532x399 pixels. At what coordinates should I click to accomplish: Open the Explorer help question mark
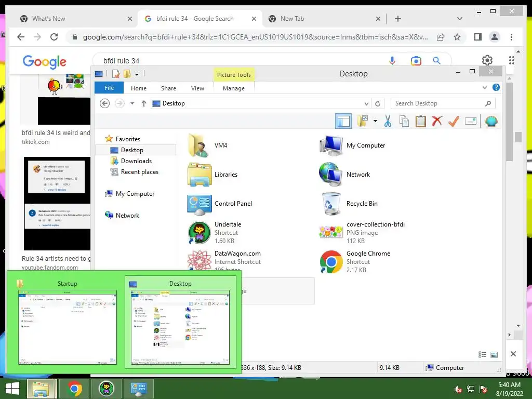[x=496, y=87]
